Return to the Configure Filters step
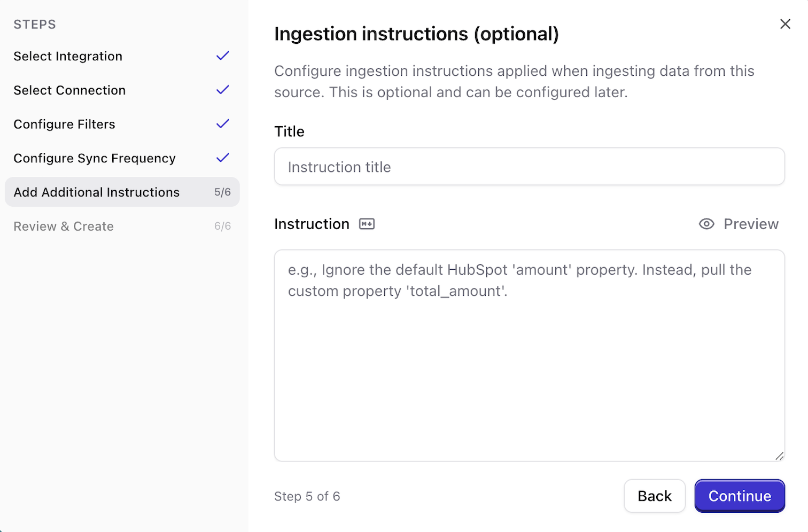The image size is (808, 532). [x=64, y=123]
